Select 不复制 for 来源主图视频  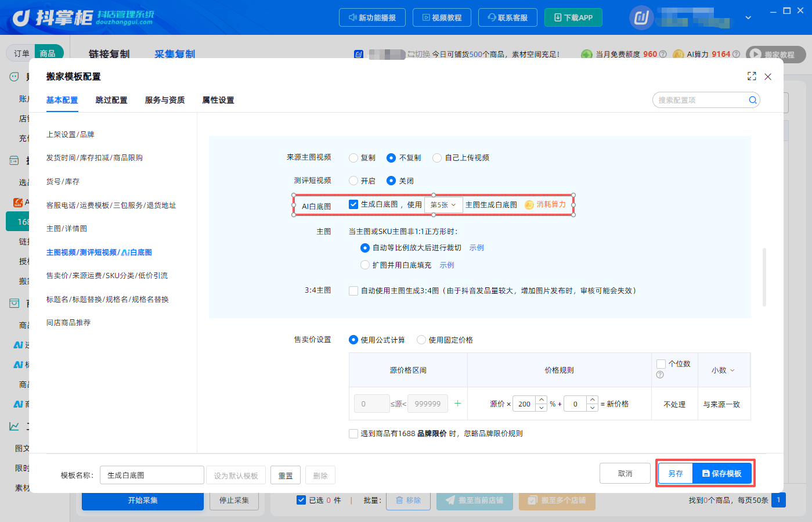pyautogui.click(x=391, y=158)
